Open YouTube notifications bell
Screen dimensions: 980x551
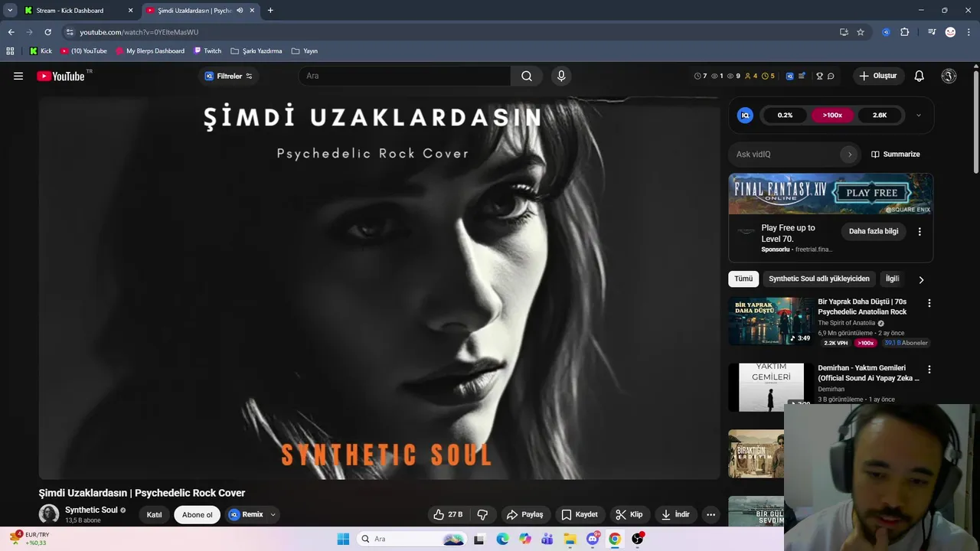920,76
